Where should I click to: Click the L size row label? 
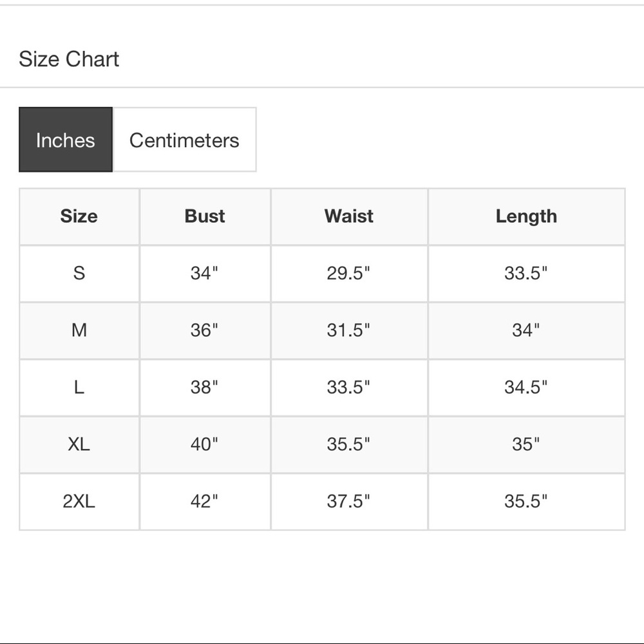click(79, 387)
